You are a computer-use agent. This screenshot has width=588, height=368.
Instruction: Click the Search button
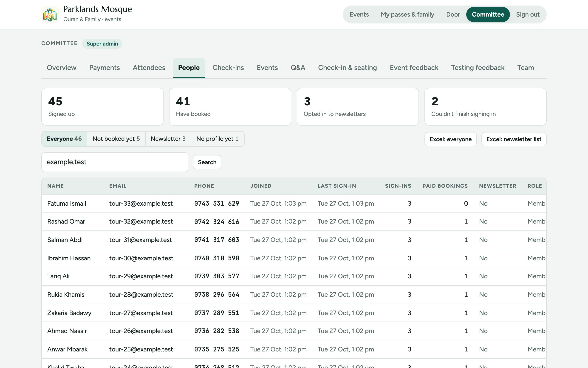[207, 162]
